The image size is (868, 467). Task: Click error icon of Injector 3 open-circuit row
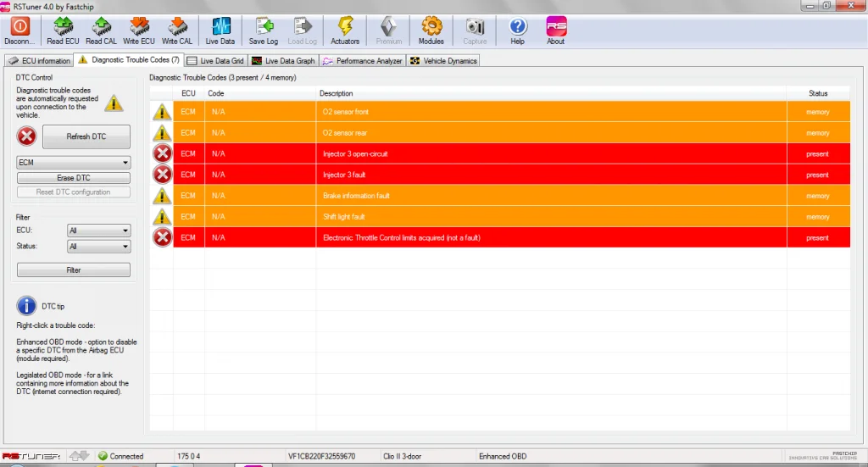[162, 153]
